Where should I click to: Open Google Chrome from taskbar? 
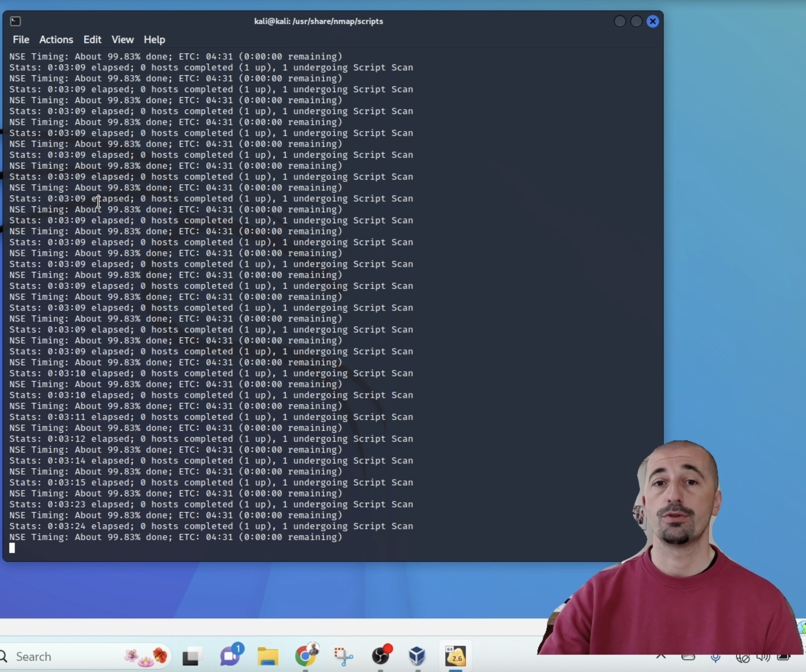click(x=305, y=656)
